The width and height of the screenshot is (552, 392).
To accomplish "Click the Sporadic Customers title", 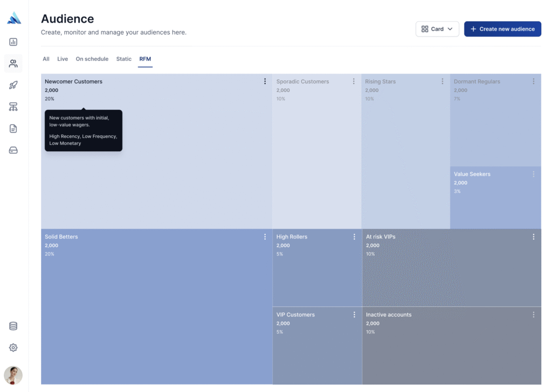I will tap(303, 81).
